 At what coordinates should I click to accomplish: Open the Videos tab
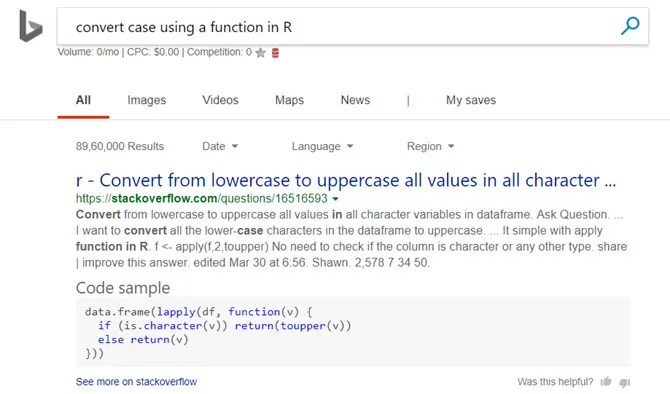click(220, 100)
